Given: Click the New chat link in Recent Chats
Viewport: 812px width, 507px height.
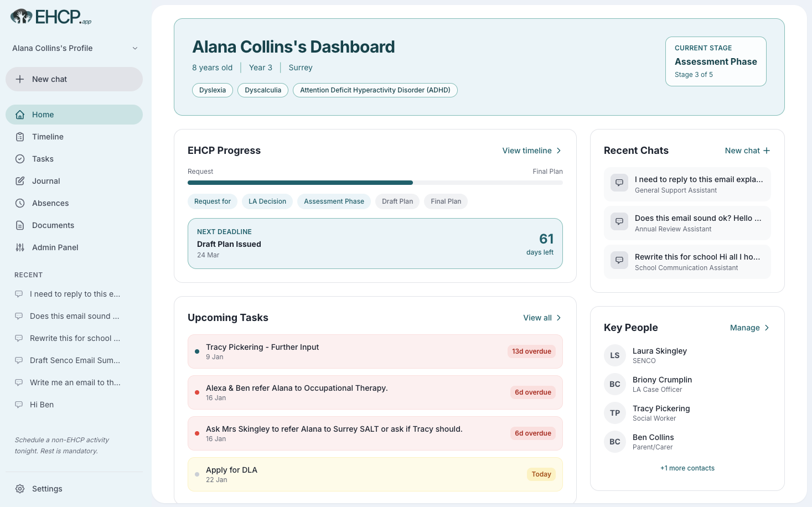Looking at the screenshot, I should click(x=747, y=151).
